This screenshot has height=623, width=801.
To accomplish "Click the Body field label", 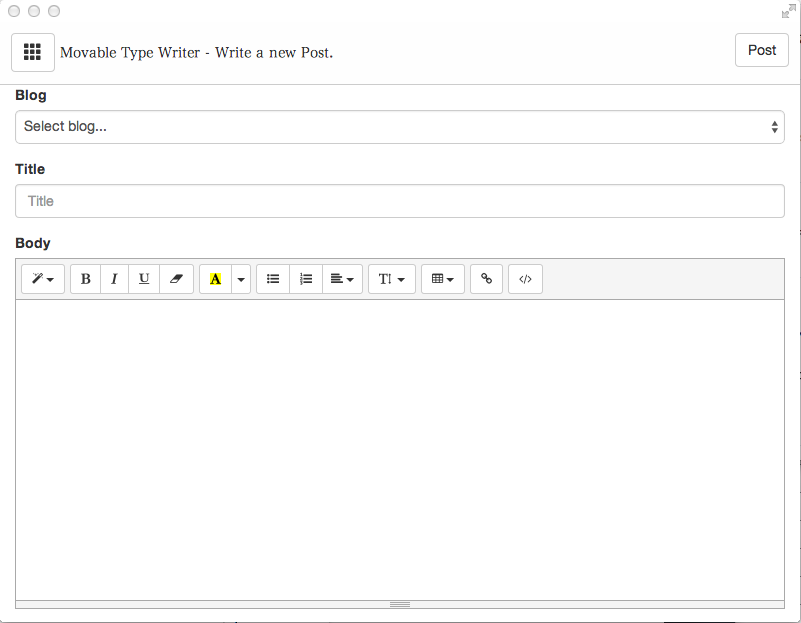I will (x=33, y=243).
